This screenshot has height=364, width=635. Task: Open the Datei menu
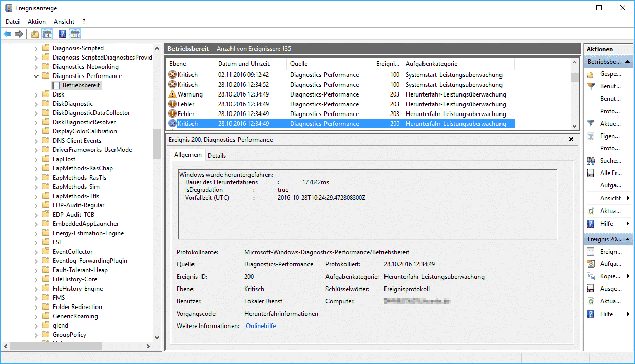coord(12,22)
